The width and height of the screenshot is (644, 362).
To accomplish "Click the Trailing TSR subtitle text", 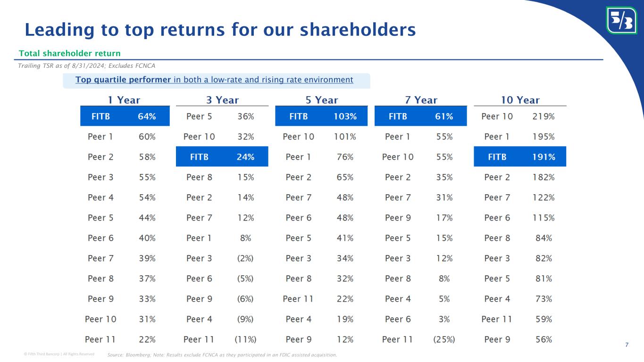I will pyautogui.click(x=86, y=66).
